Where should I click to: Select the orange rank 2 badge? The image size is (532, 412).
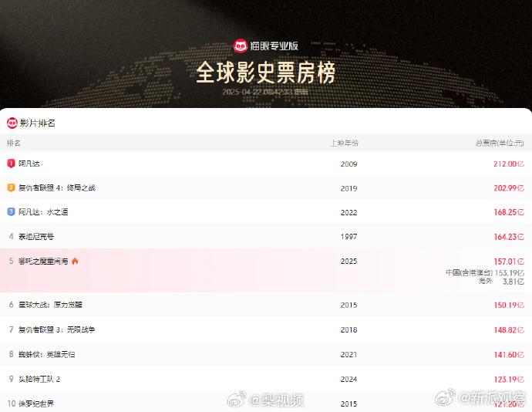11,187
